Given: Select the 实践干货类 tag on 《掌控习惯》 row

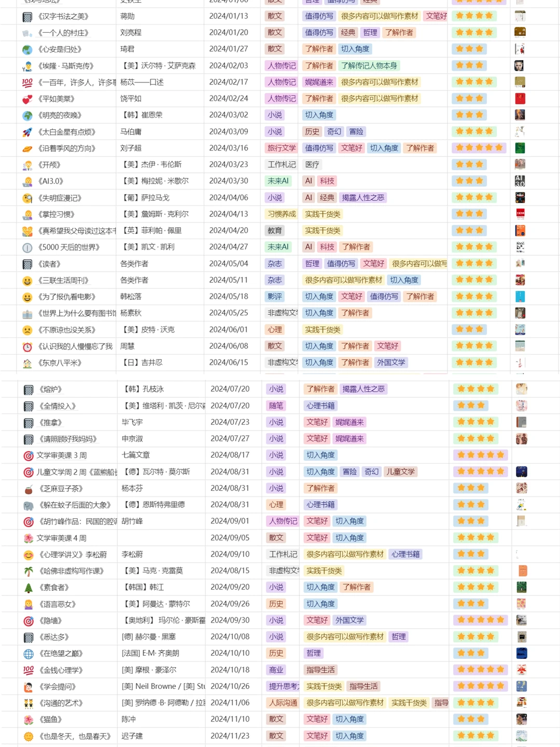Looking at the screenshot, I should tap(323, 214).
